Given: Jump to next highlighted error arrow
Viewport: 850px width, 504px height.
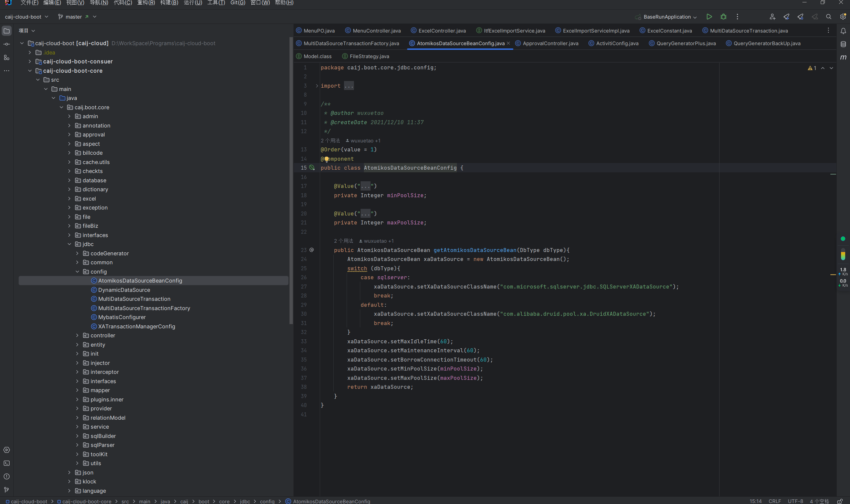Looking at the screenshot, I should point(831,68).
